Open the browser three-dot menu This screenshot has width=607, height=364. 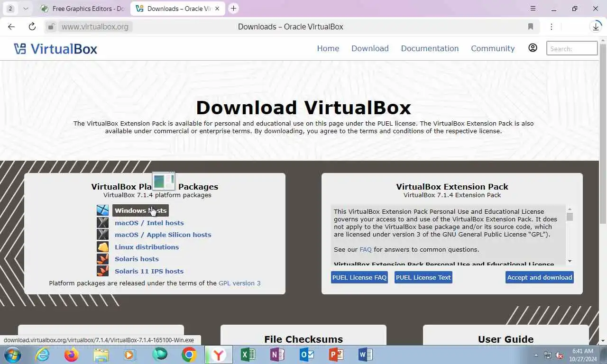[x=551, y=27]
